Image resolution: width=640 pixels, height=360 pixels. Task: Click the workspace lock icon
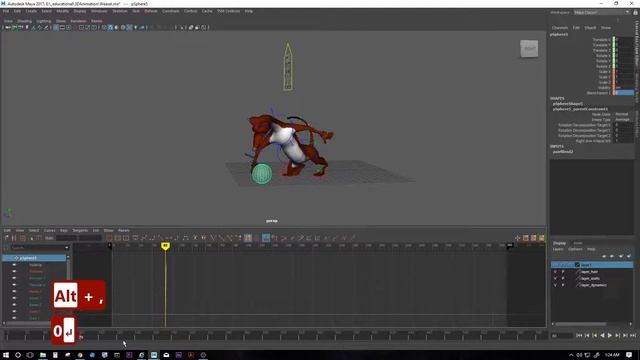pyautogui.click(x=635, y=13)
